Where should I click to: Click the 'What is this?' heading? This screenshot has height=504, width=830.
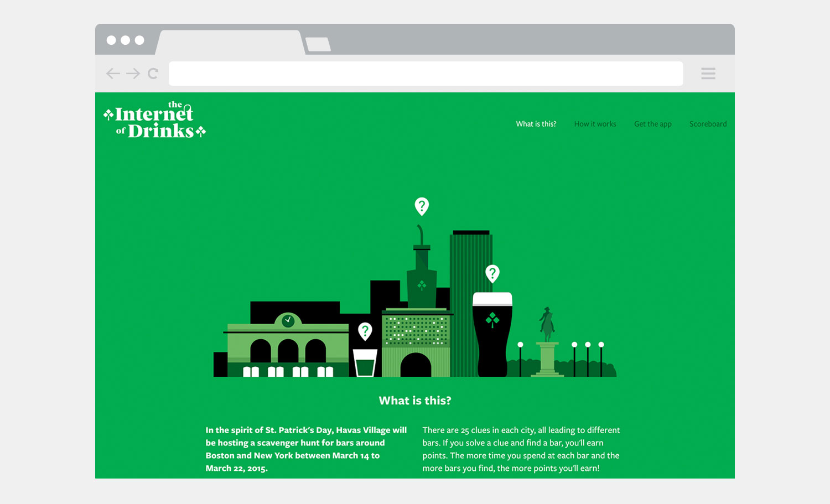[x=415, y=401]
